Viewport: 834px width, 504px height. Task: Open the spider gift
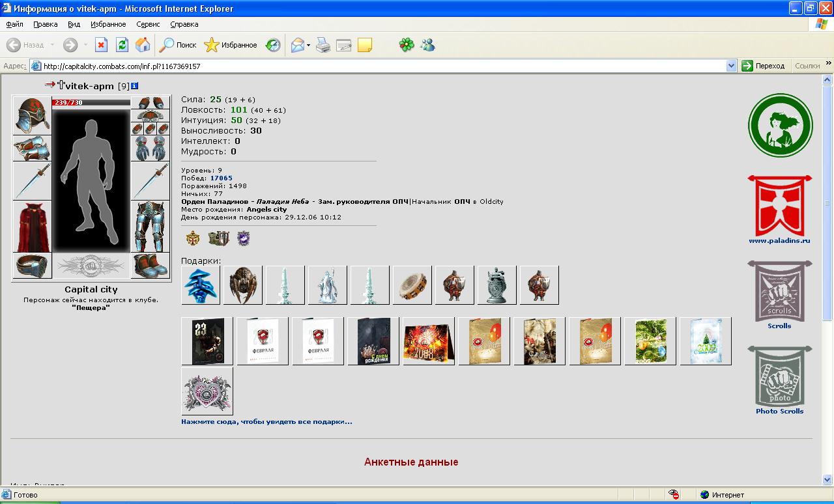coord(243,285)
